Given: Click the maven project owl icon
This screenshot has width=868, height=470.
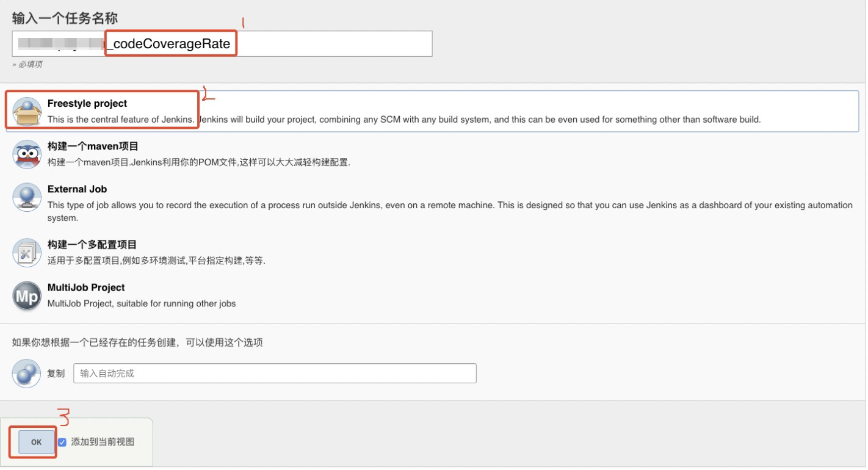Looking at the screenshot, I should 27,154.
